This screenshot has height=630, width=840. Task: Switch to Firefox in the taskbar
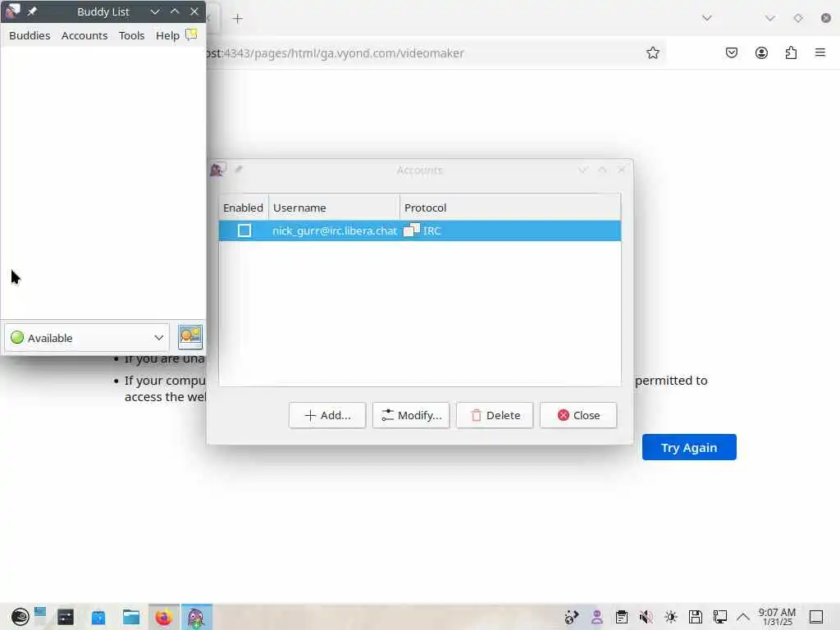tap(164, 617)
